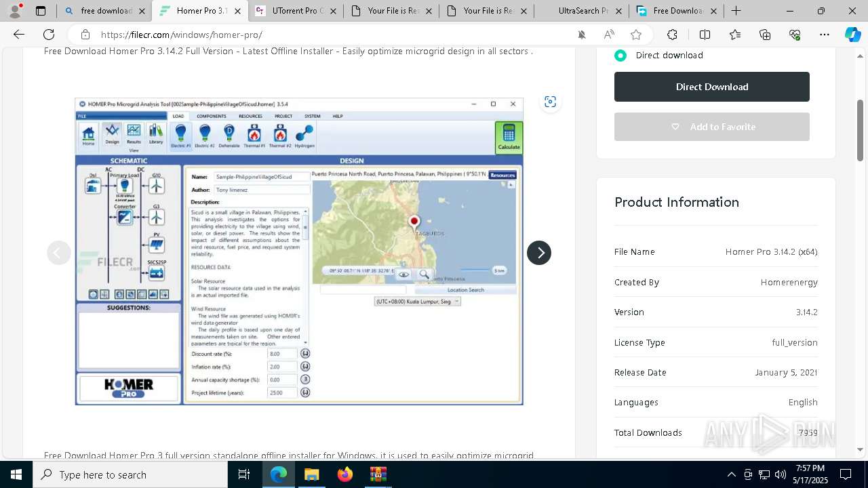Open Microsoft Edge from taskbar
The image size is (868, 488).
(279, 474)
